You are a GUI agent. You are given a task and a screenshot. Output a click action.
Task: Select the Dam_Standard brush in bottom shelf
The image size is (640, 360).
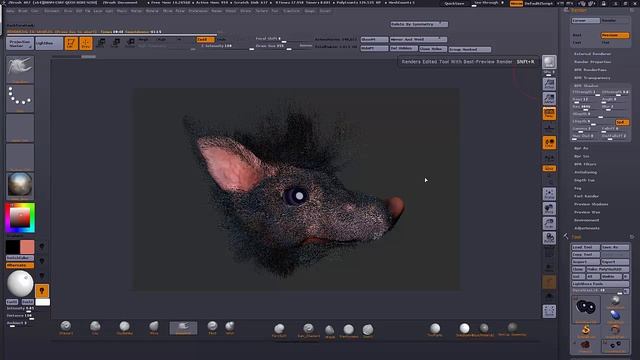(x=308, y=330)
